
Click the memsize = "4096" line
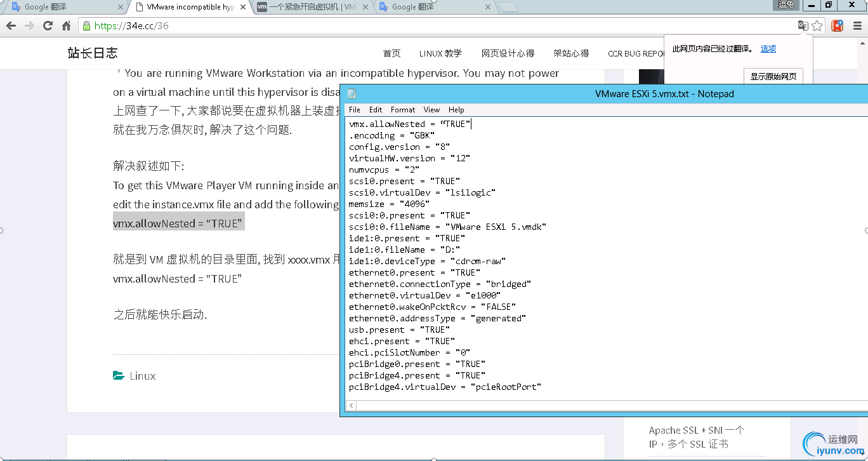(x=389, y=204)
